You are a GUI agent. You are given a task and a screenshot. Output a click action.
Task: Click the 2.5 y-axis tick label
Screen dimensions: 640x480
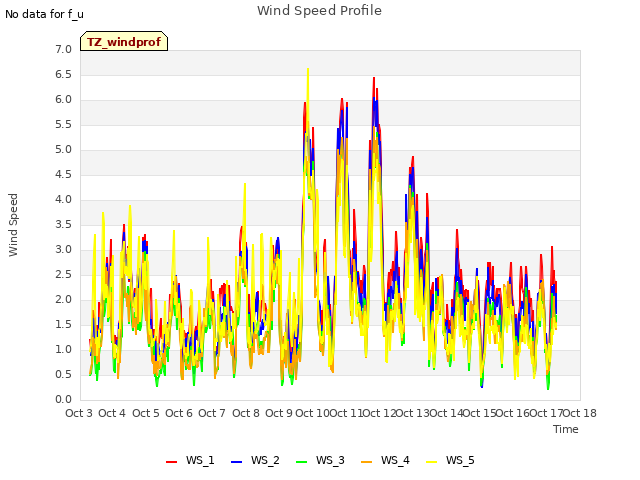[x=63, y=274]
